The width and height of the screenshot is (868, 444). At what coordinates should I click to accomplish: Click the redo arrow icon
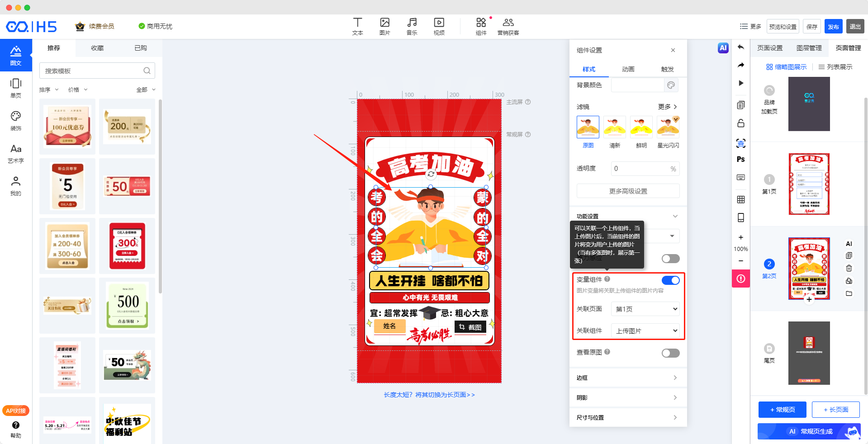(741, 65)
